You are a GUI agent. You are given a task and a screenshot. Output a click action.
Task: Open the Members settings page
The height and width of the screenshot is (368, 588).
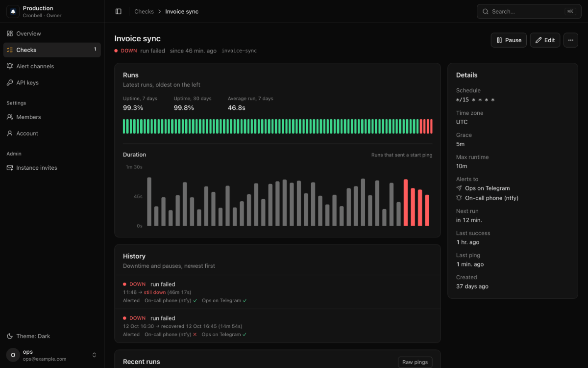coord(52,117)
